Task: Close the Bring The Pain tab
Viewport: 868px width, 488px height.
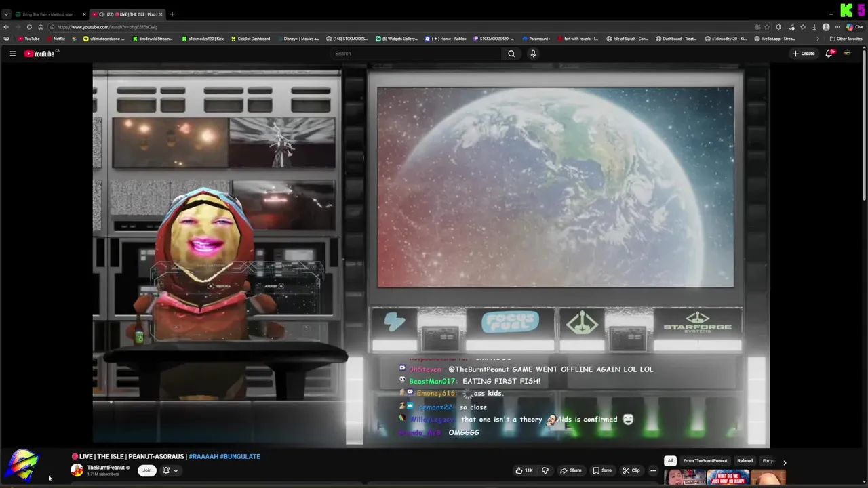Action: pyautogui.click(x=84, y=14)
